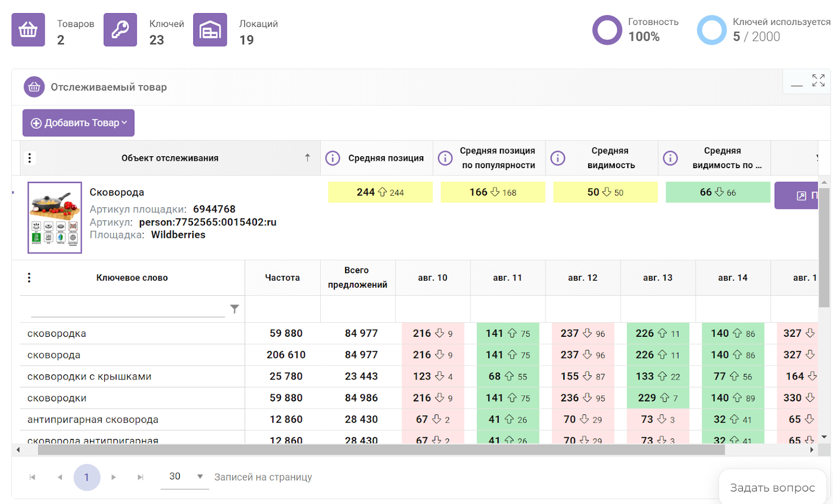Click the frying pan product thumbnail
This screenshot has height=504, width=833.
pyautogui.click(x=55, y=218)
